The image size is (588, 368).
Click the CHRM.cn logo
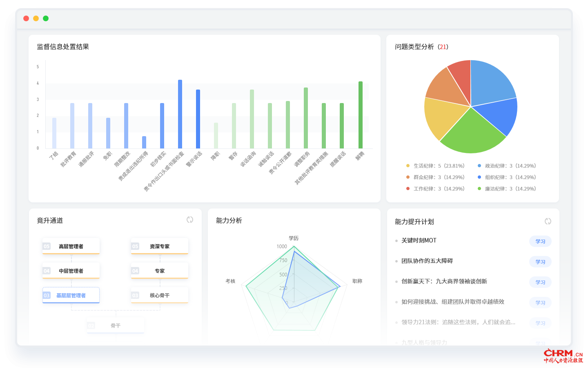563,356
